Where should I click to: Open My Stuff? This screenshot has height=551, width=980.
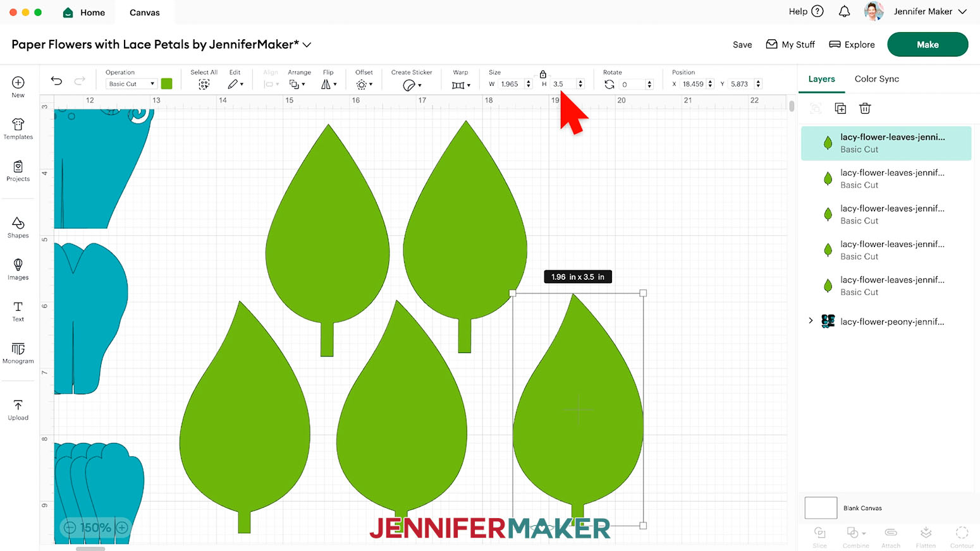click(x=790, y=44)
